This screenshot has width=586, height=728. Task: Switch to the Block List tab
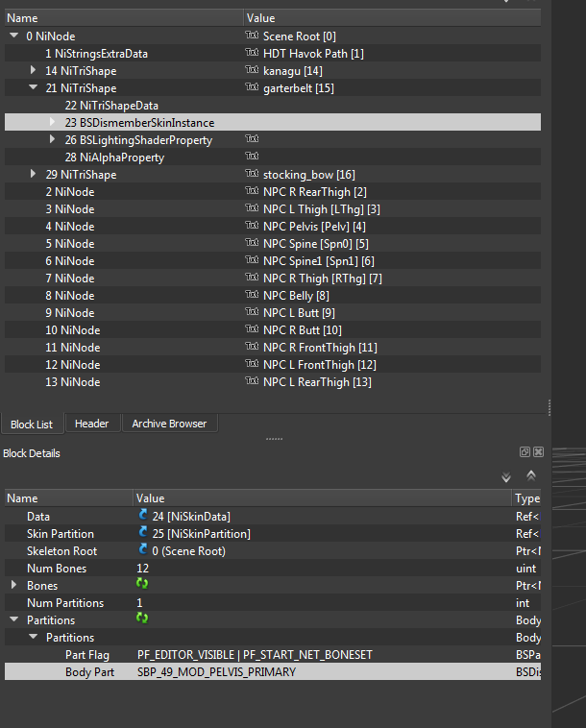click(x=32, y=424)
